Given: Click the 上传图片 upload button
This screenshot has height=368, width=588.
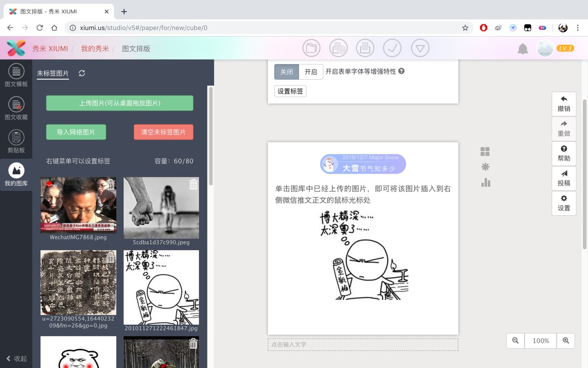Looking at the screenshot, I should (x=120, y=103).
